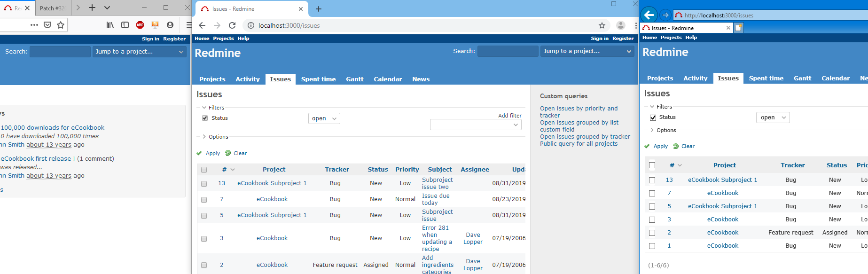Image resolution: width=868 pixels, height=274 pixels.
Task: Open News tab in Chrome Redmine
Action: (421, 79)
